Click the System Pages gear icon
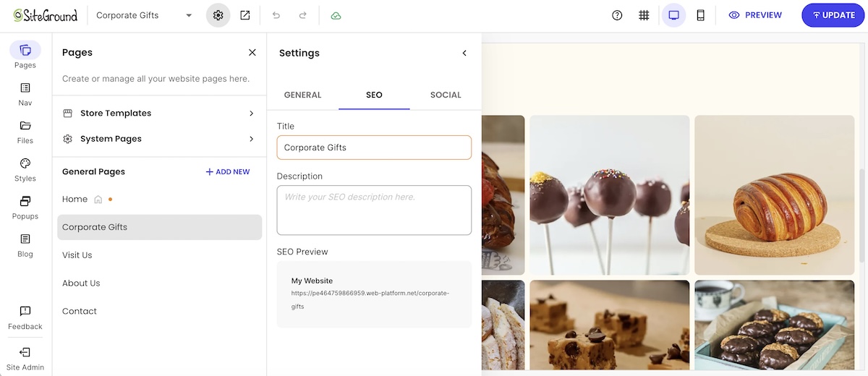 (68, 139)
